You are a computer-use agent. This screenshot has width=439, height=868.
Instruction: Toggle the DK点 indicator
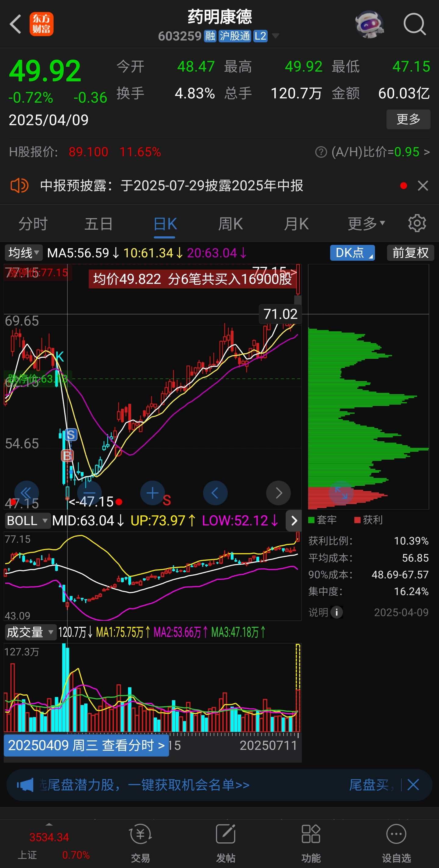(352, 253)
